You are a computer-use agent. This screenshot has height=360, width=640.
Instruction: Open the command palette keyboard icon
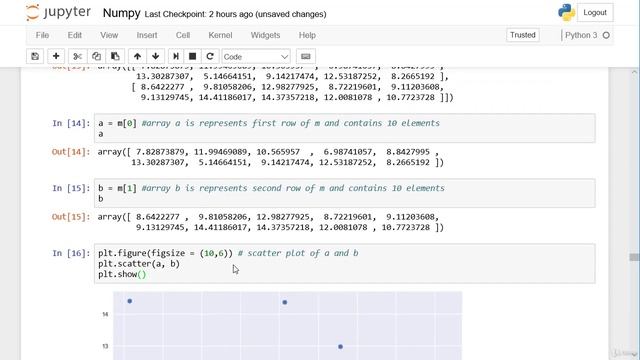[306, 56]
